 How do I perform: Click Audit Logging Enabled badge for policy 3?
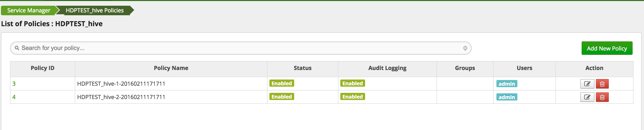(x=352, y=83)
